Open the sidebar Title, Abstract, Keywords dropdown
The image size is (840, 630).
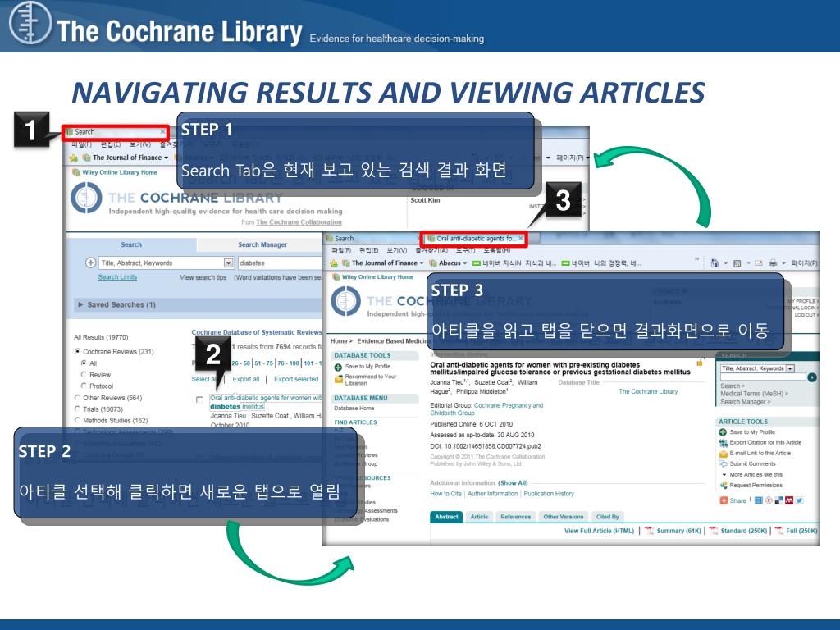[x=790, y=368]
